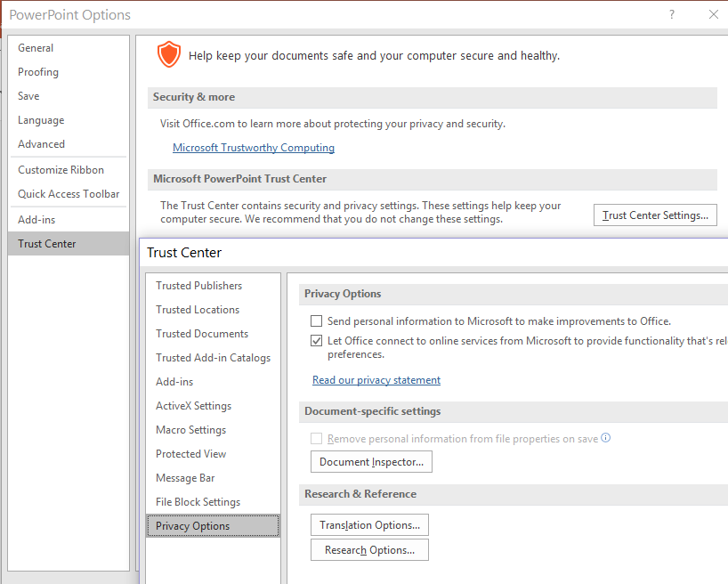
Task: Open Message Bar settings
Action: coord(213,478)
